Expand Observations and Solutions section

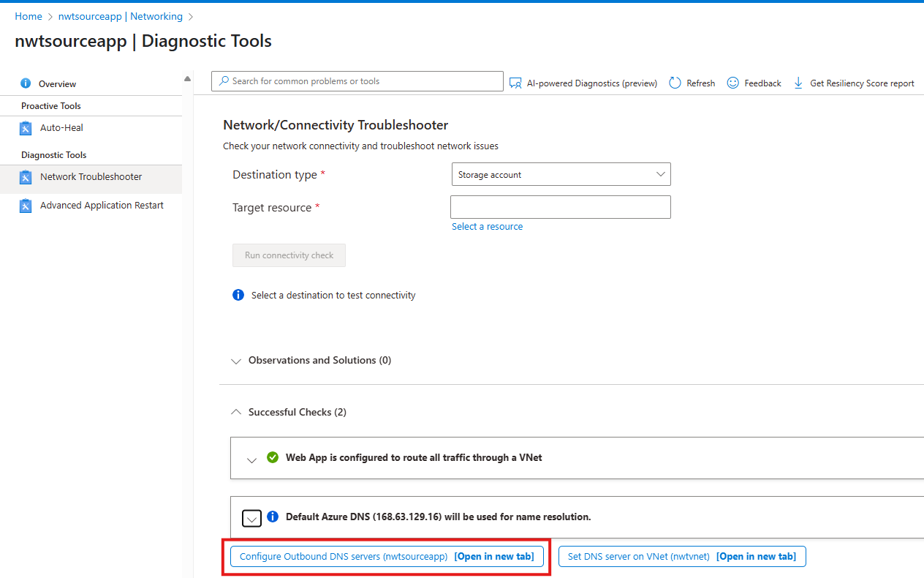[236, 361]
